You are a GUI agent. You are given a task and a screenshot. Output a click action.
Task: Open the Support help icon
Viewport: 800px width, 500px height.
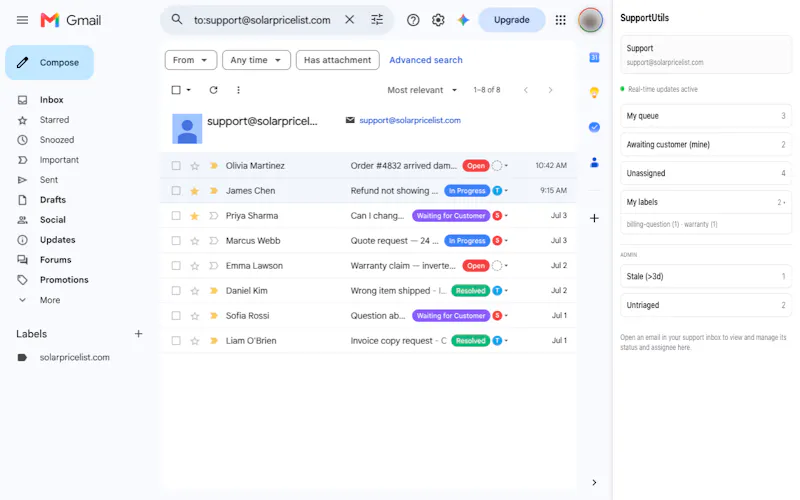413,20
